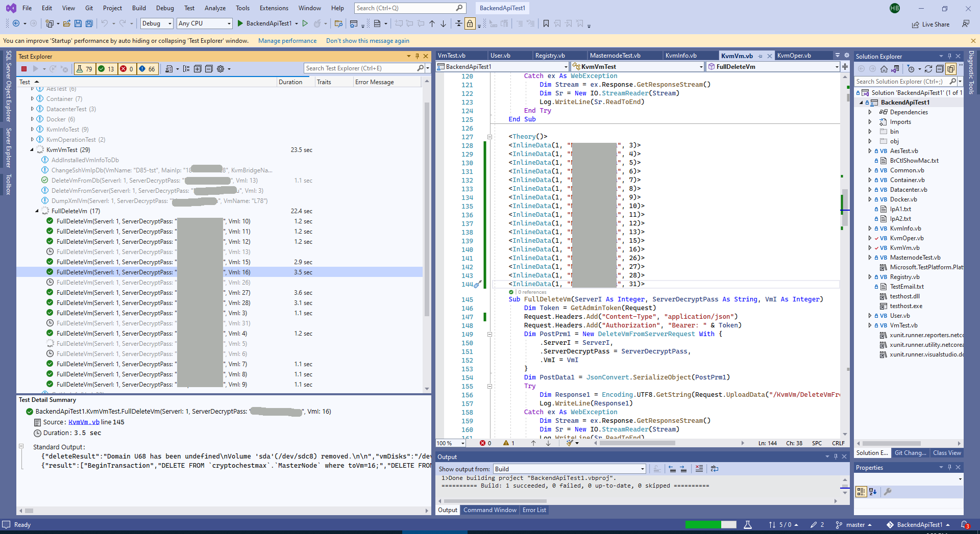Click Clear All in Output panel
The height and width of the screenshot is (534, 980).
coord(699,469)
